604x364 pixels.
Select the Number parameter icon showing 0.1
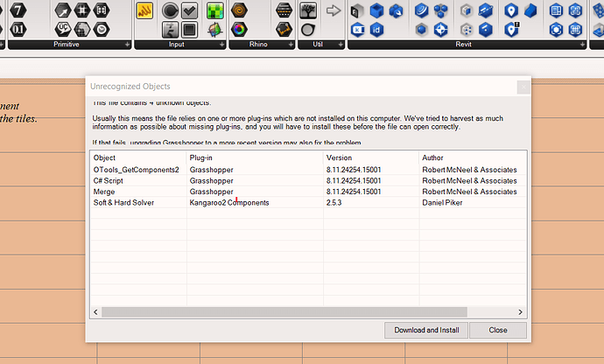(18, 29)
